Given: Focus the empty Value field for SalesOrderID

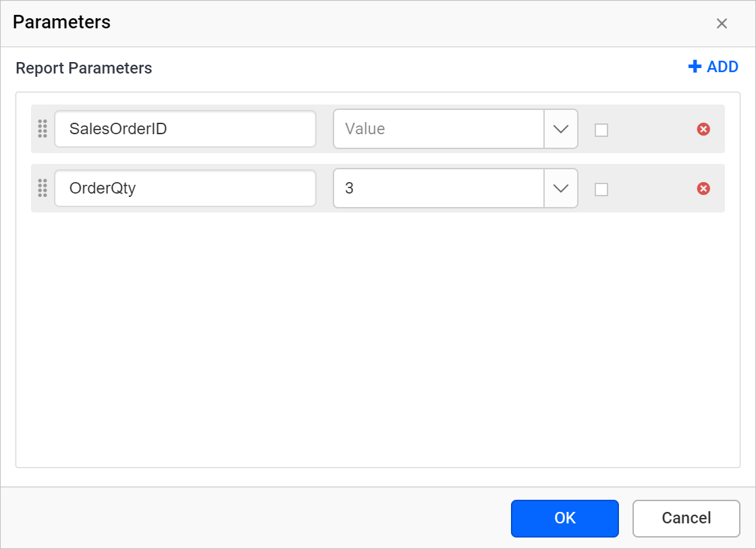Looking at the screenshot, I should (x=439, y=129).
